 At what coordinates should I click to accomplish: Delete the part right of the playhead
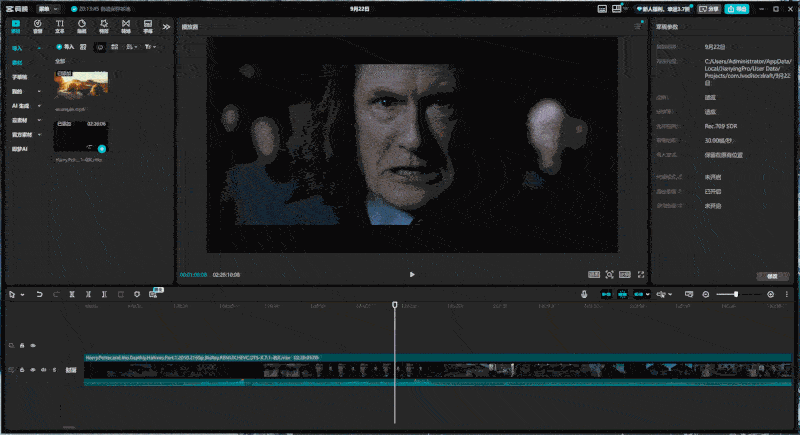pyautogui.click(x=104, y=294)
